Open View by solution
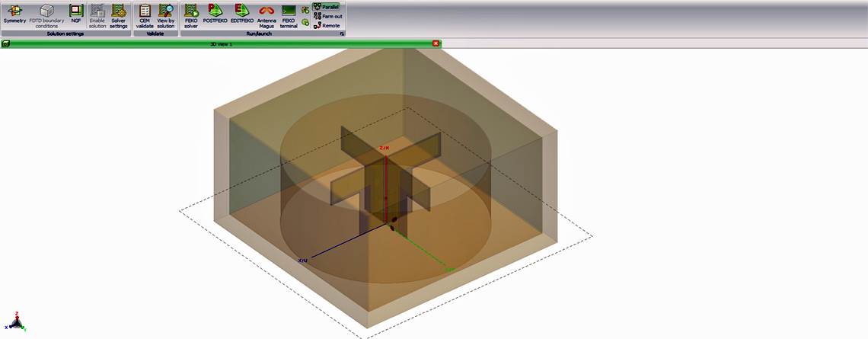 [166, 15]
